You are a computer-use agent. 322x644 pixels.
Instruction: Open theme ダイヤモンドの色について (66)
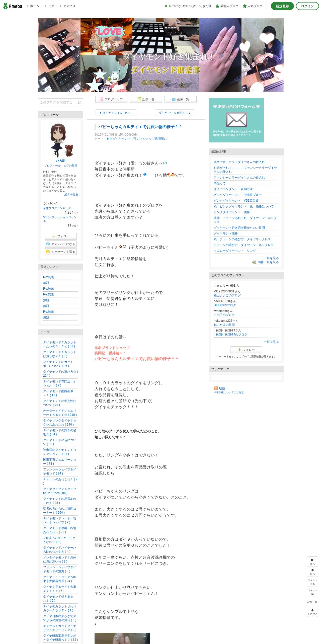60,442
